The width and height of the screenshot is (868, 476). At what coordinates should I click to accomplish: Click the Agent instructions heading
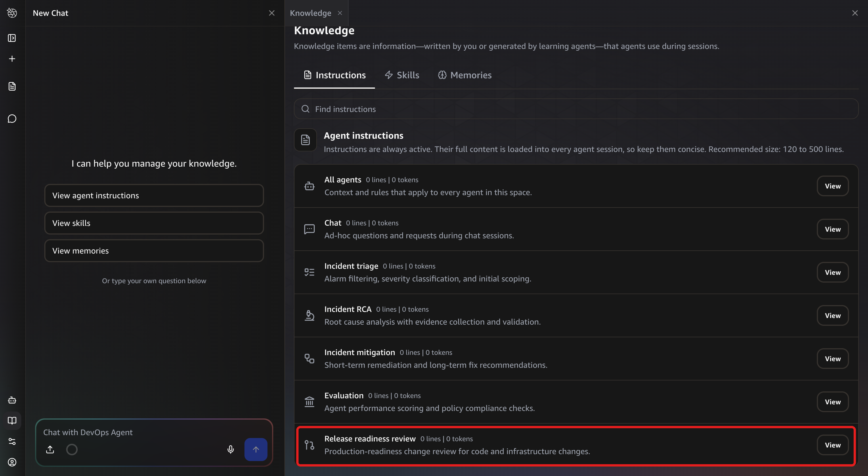coord(364,135)
